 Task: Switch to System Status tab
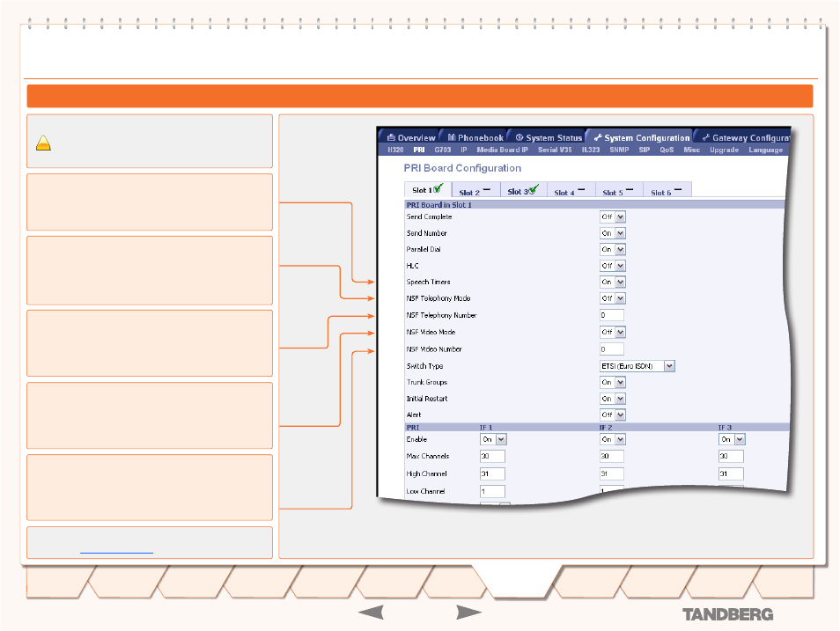point(548,137)
